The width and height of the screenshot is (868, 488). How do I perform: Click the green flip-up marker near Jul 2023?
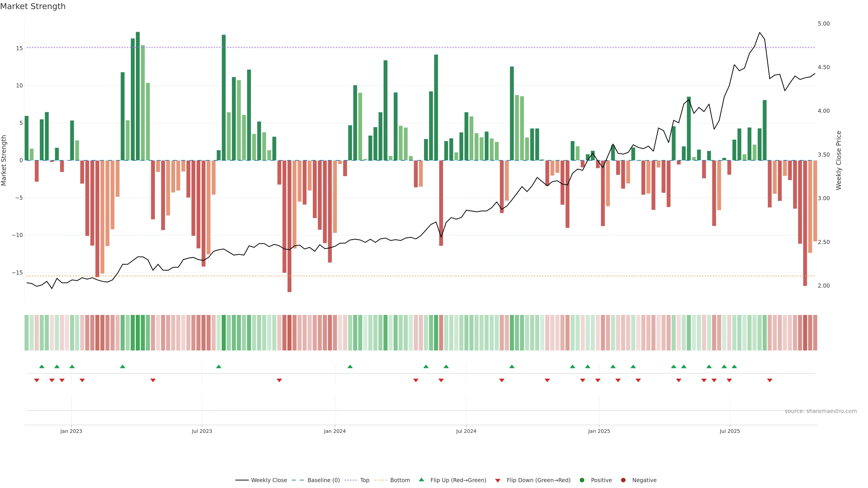(219, 366)
